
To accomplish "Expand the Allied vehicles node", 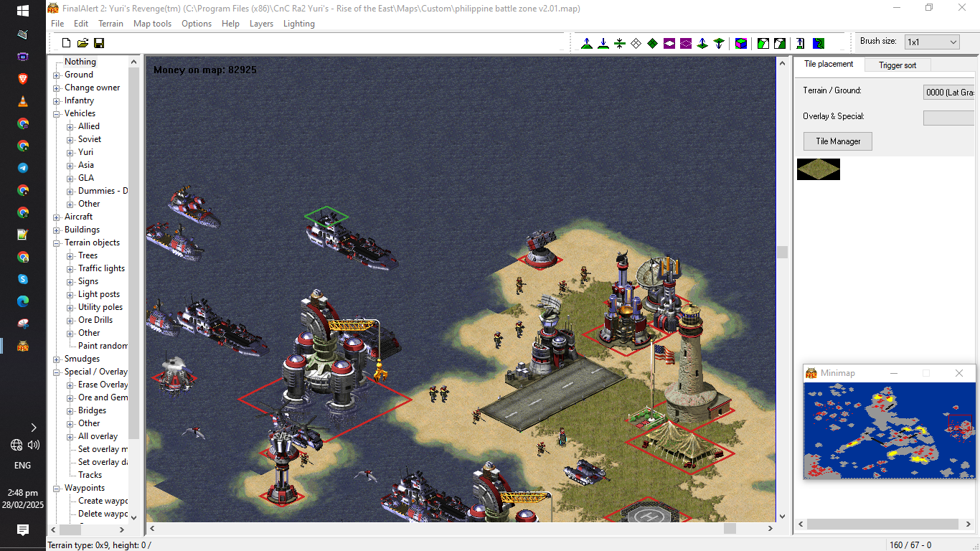I will (70, 126).
